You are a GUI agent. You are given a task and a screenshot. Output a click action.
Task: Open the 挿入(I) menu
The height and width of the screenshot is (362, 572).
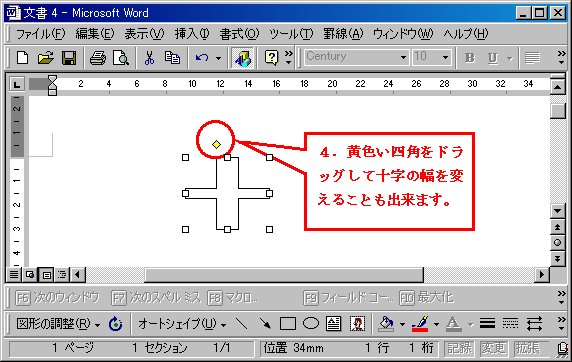(192, 34)
